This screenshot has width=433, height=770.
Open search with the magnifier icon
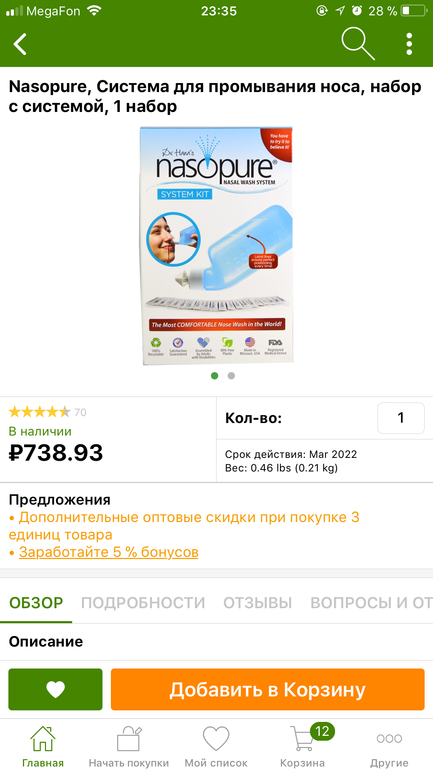pos(358,44)
